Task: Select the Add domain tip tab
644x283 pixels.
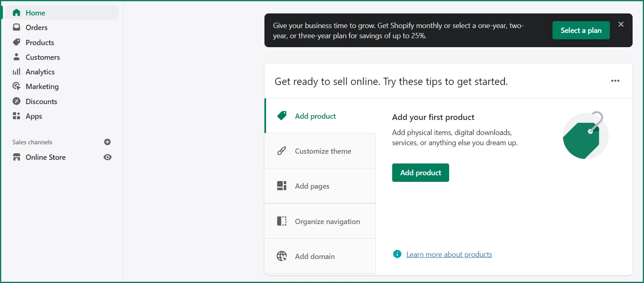Action: [320, 256]
